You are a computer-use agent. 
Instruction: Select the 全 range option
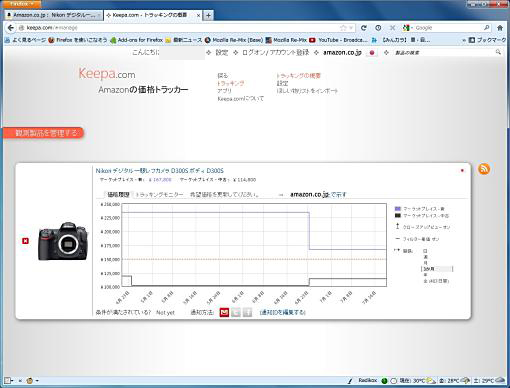coord(436,281)
